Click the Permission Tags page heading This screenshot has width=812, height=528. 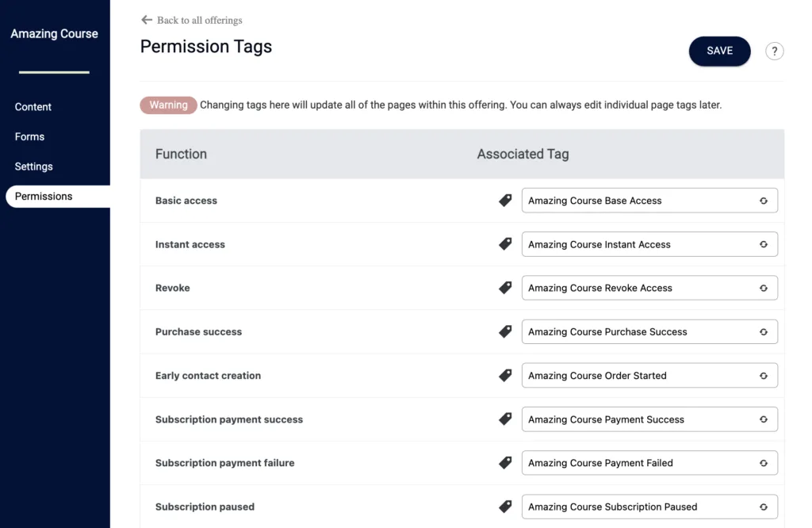(205, 47)
